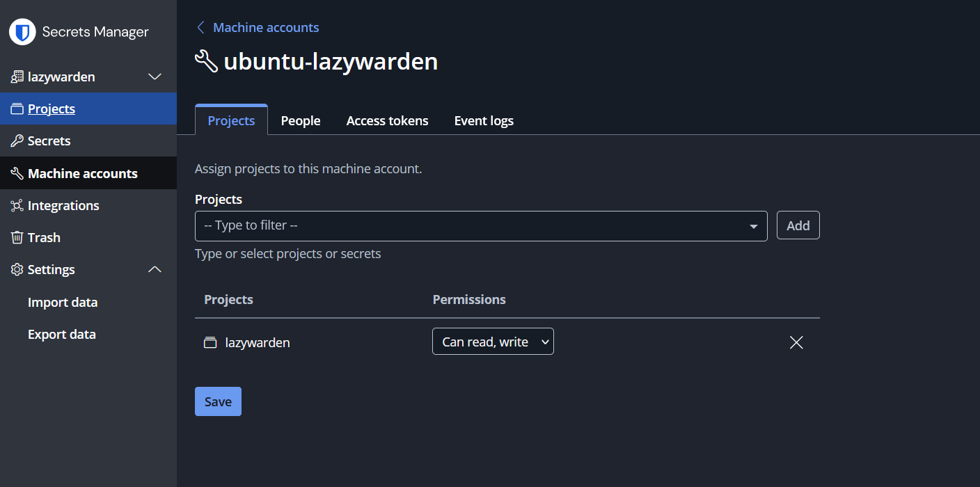Click the Save button
The height and width of the screenshot is (487, 980).
tap(218, 401)
